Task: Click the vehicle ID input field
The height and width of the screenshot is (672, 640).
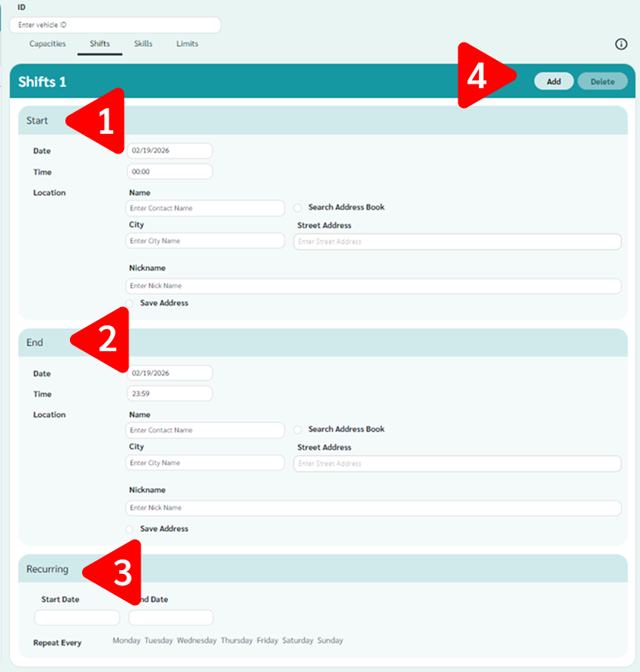Action: coord(115,25)
